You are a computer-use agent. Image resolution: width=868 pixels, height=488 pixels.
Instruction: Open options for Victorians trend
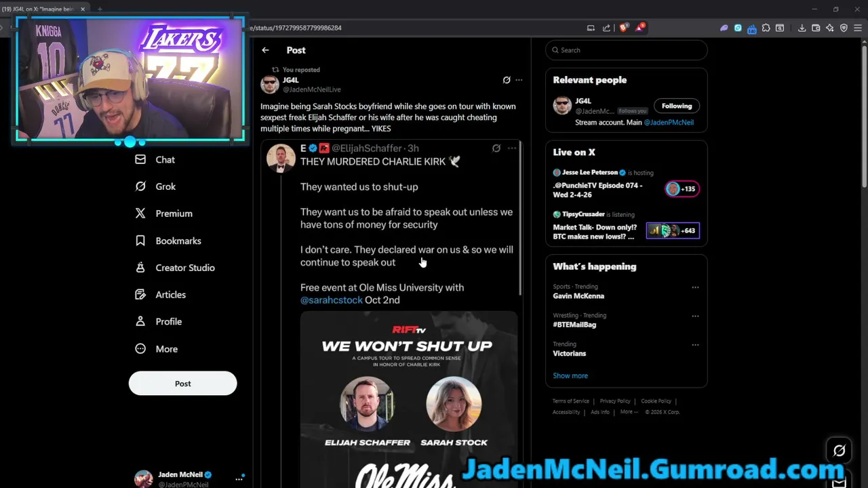pyautogui.click(x=695, y=344)
